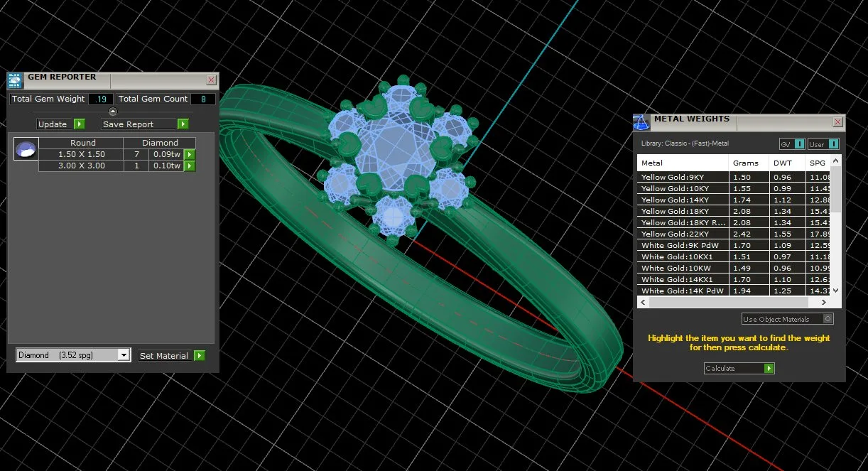Viewport: 868px width, 471px height.
Task: Toggle the User library button
Action: (x=823, y=144)
